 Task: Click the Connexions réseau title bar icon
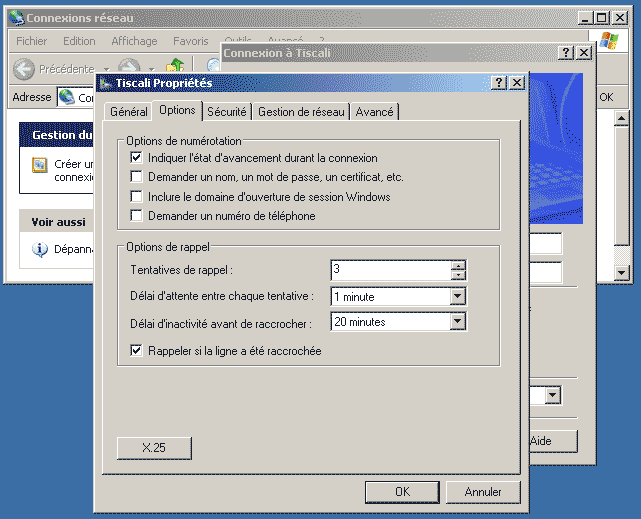17,18
